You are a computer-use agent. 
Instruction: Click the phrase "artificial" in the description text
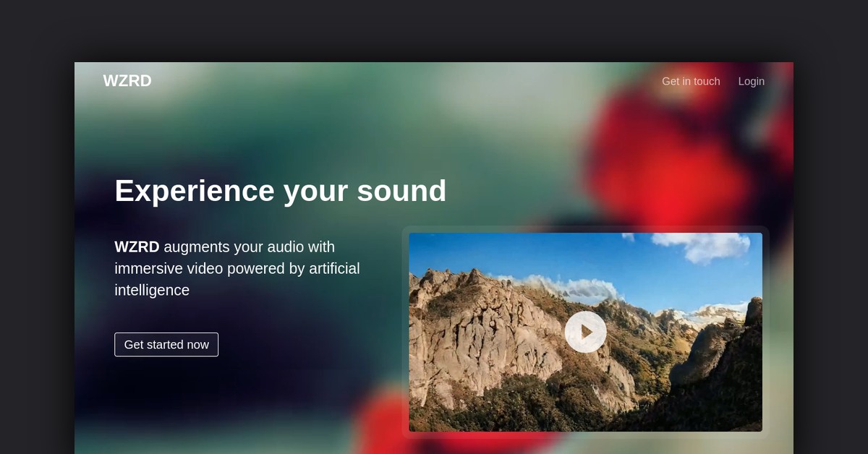tap(334, 269)
